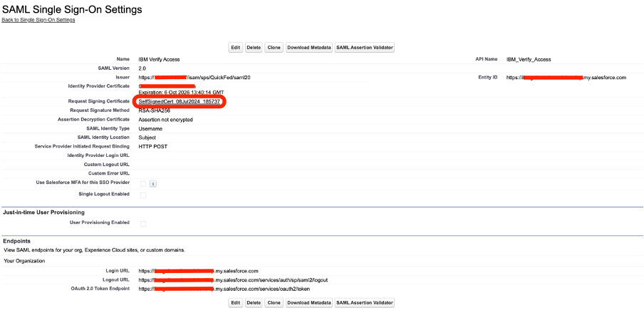
Task: Click the Login URL value under Endpoints
Action: (x=198, y=271)
